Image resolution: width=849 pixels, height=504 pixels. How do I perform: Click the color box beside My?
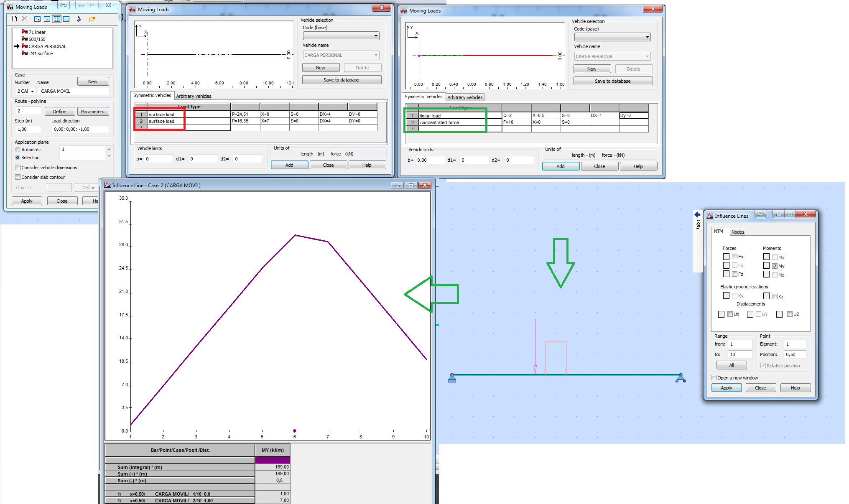[766, 265]
